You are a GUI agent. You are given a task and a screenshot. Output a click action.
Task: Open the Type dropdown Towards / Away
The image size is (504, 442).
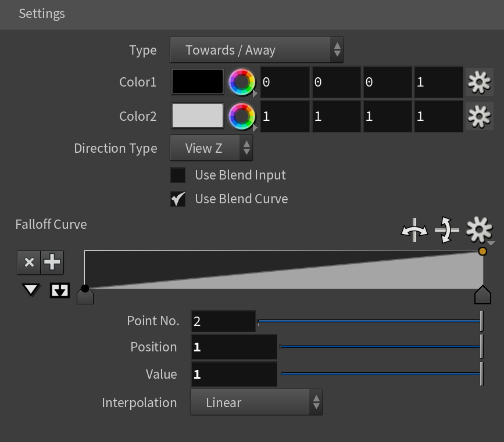256,50
